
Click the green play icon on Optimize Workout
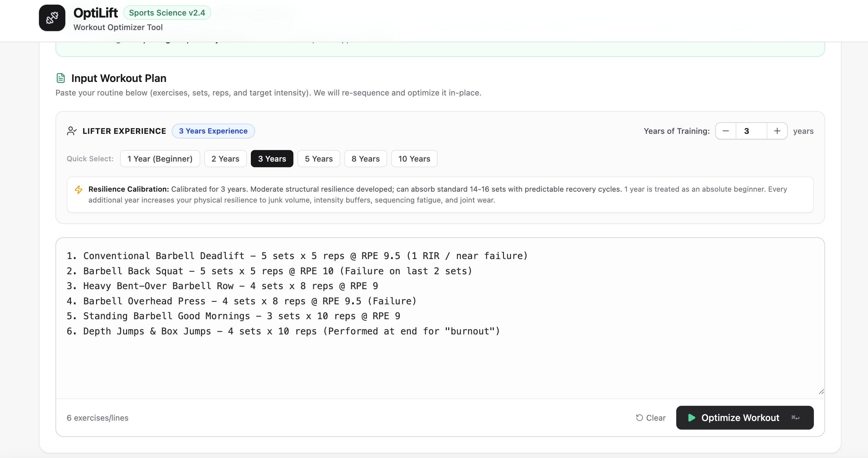(691, 418)
